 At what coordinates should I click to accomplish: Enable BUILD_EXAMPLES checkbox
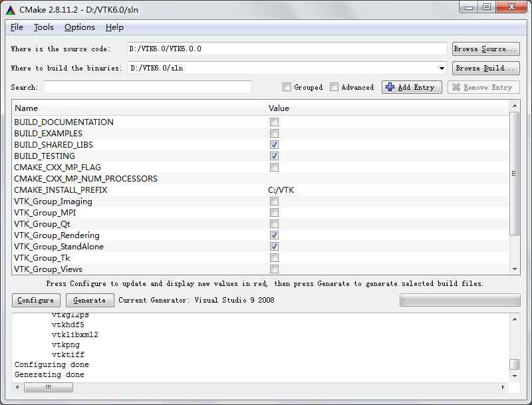[x=274, y=133]
